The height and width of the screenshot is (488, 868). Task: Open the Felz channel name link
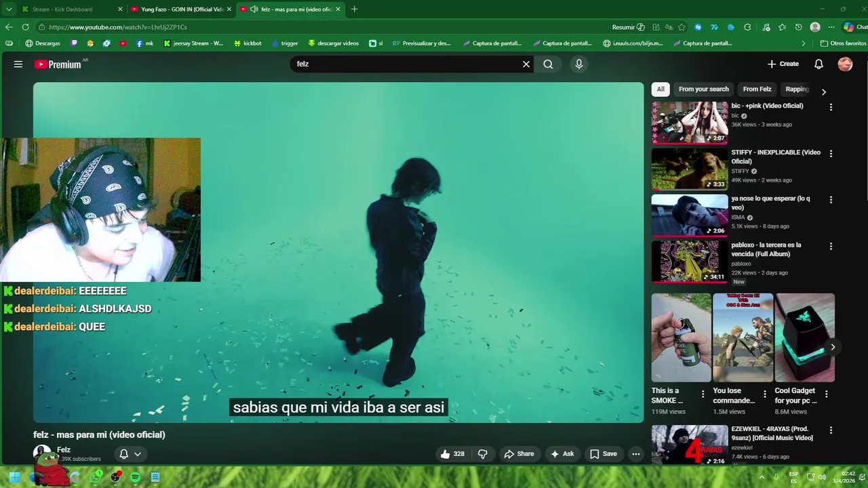pos(64,450)
